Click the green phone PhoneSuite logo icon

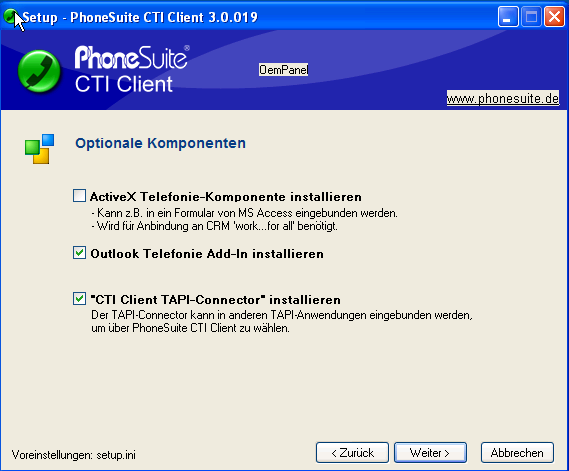(x=39, y=70)
